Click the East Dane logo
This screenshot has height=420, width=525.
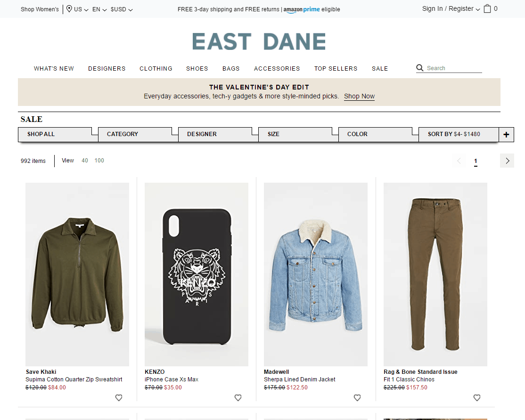point(259,41)
